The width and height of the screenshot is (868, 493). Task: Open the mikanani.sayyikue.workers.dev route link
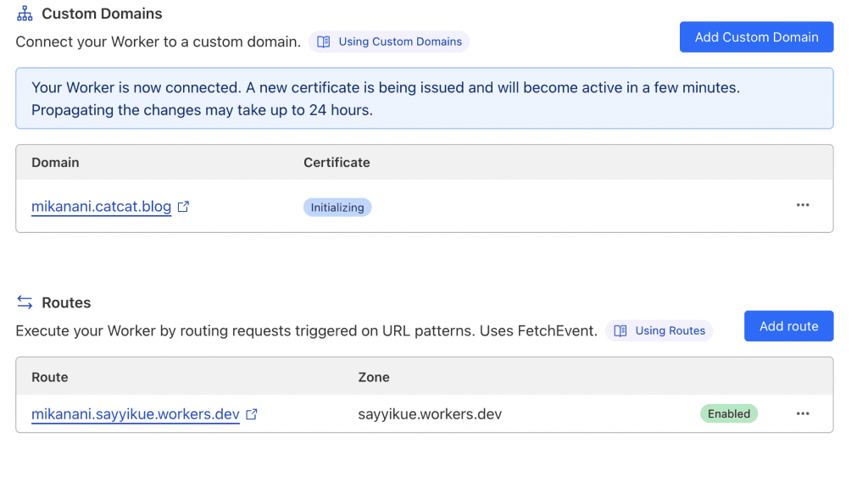(136, 414)
